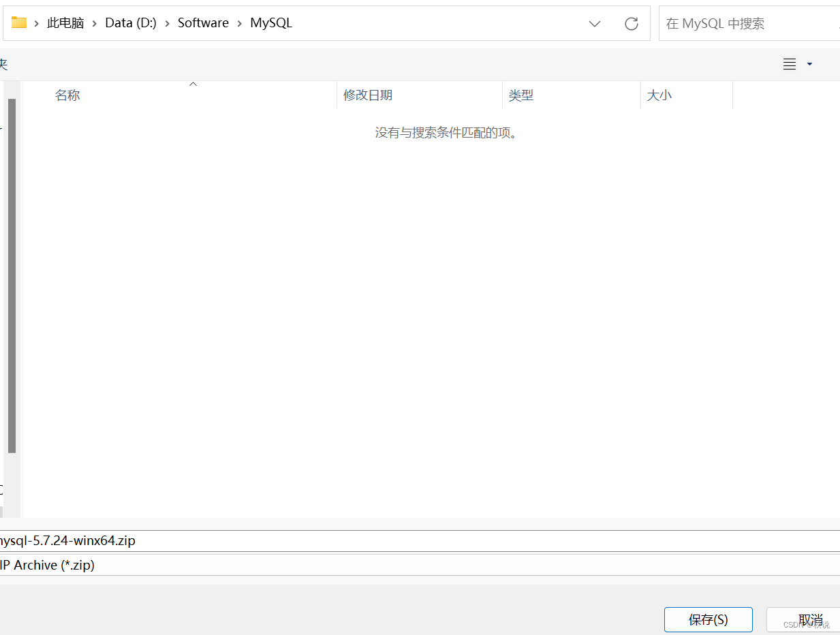Open the address bar history dropdown
The height and width of the screenshot is (635, 840).
[594, 23]
